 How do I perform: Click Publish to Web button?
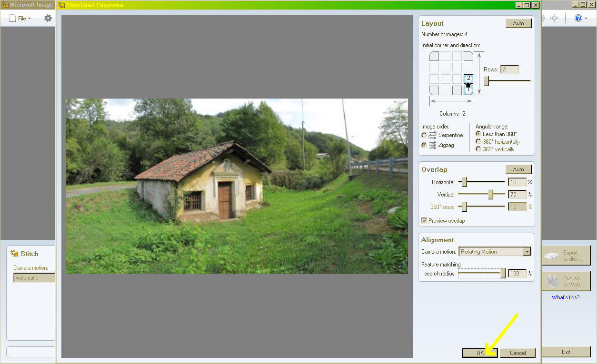pyautogui.click(x=566, y=281)
